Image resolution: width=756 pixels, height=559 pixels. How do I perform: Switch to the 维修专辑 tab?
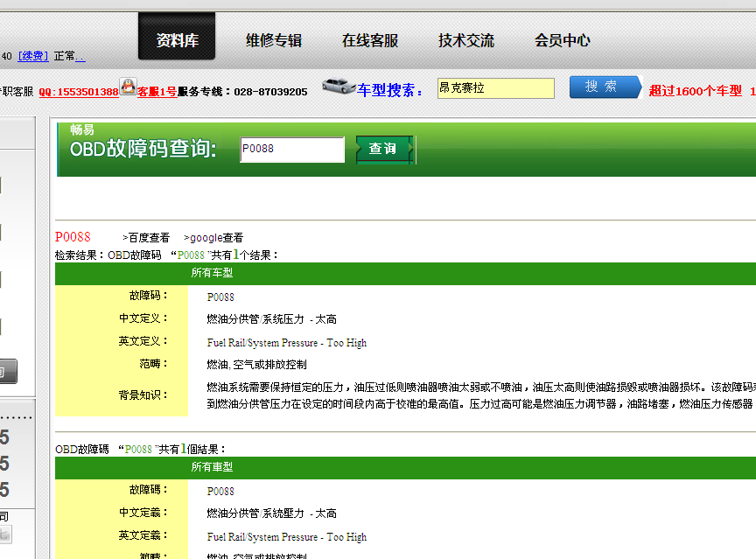coord(273,40)
